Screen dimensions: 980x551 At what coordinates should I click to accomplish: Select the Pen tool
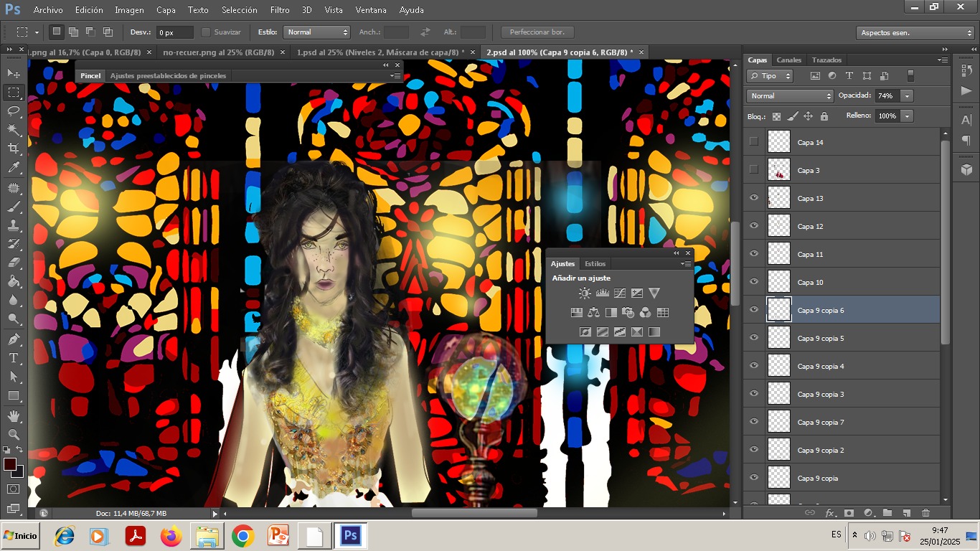[x=14, y=339]
